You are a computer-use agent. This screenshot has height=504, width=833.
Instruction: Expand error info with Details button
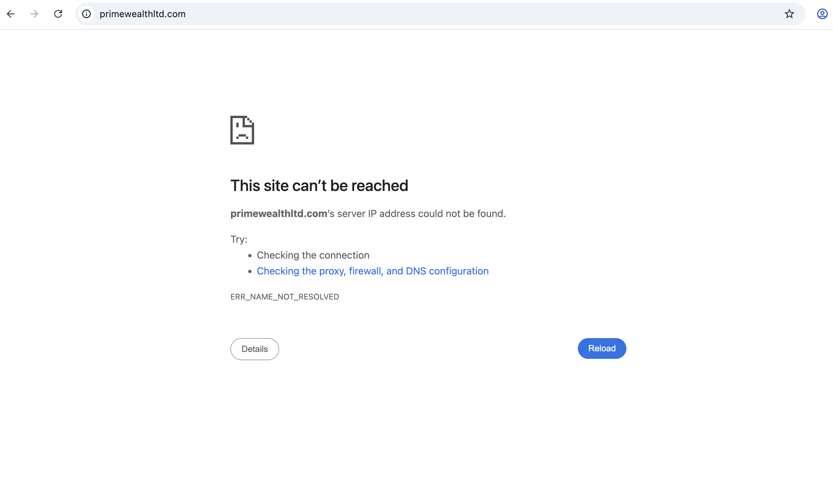pos(254,349)
